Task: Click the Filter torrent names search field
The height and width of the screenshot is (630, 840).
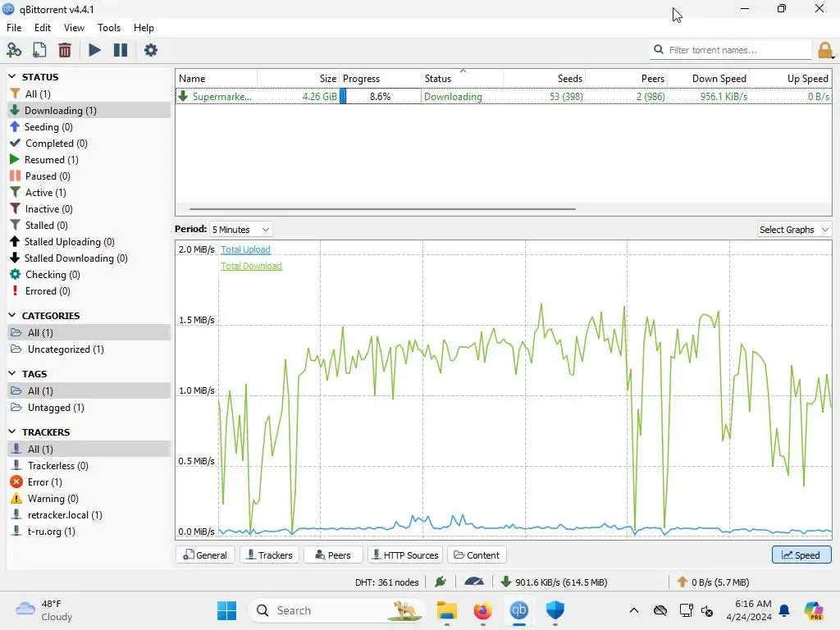Action: click(x=730, y=50)
